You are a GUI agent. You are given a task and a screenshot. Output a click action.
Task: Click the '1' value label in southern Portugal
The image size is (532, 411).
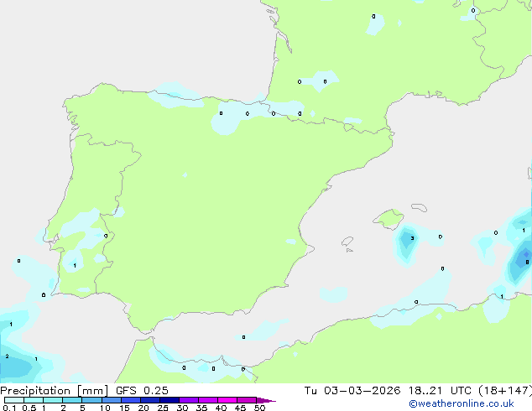click(x=75, y=266)
